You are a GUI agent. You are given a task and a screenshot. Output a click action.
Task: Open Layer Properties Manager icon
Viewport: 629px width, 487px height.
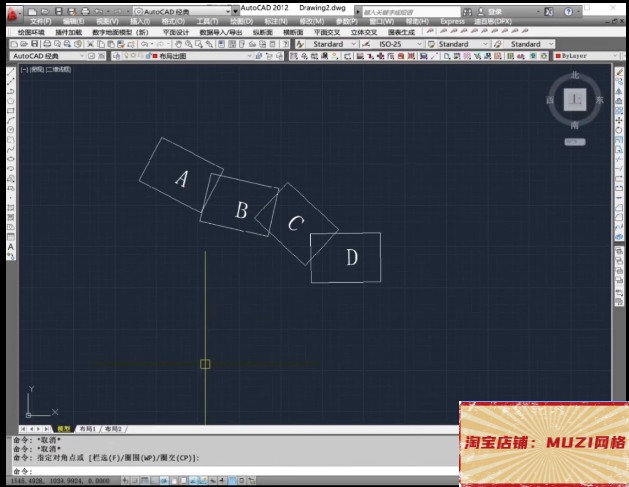coord(116,56)
